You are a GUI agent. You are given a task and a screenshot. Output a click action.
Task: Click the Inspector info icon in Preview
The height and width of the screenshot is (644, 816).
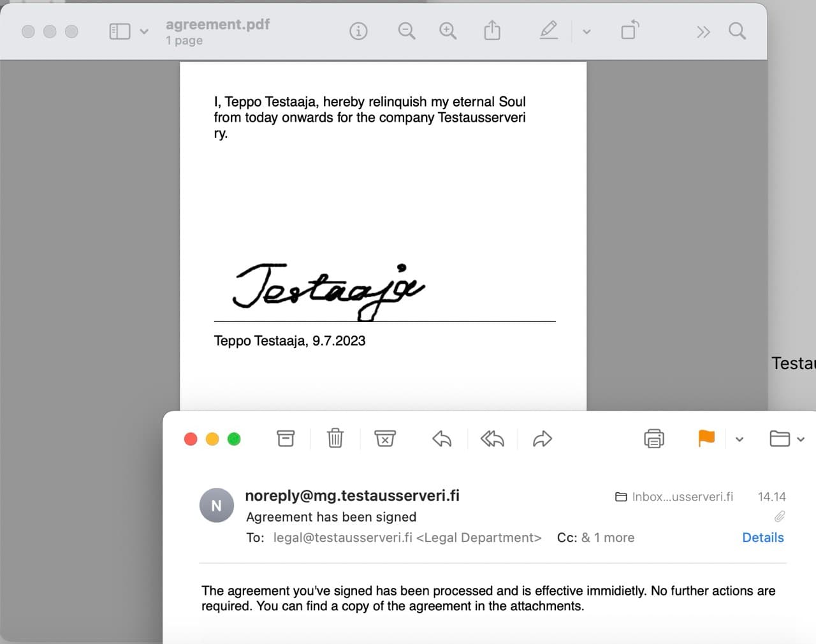(x=358, y=31)
